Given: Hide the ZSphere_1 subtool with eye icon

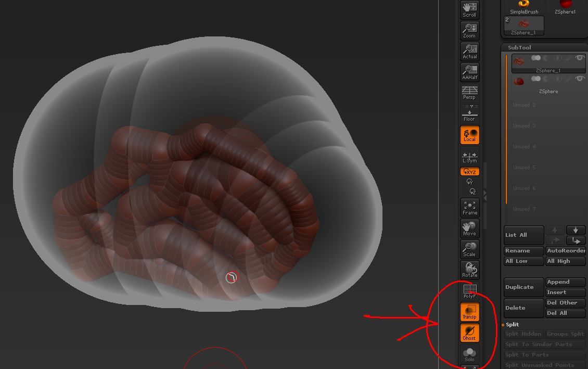Looking at the screenshot, I should click(x=579, y=58).
